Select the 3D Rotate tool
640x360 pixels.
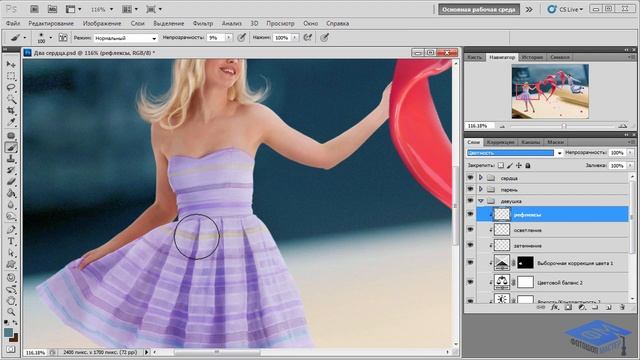tap(11, 278)
